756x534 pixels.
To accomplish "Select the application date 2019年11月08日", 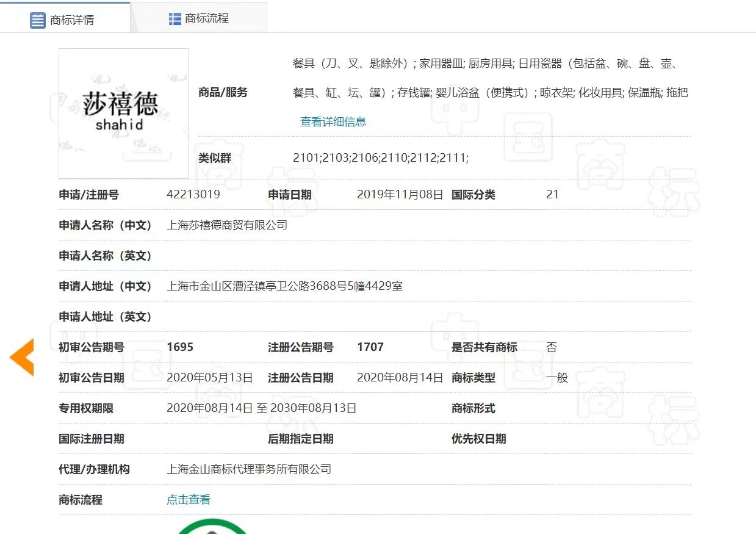I will tap(400, 195).
